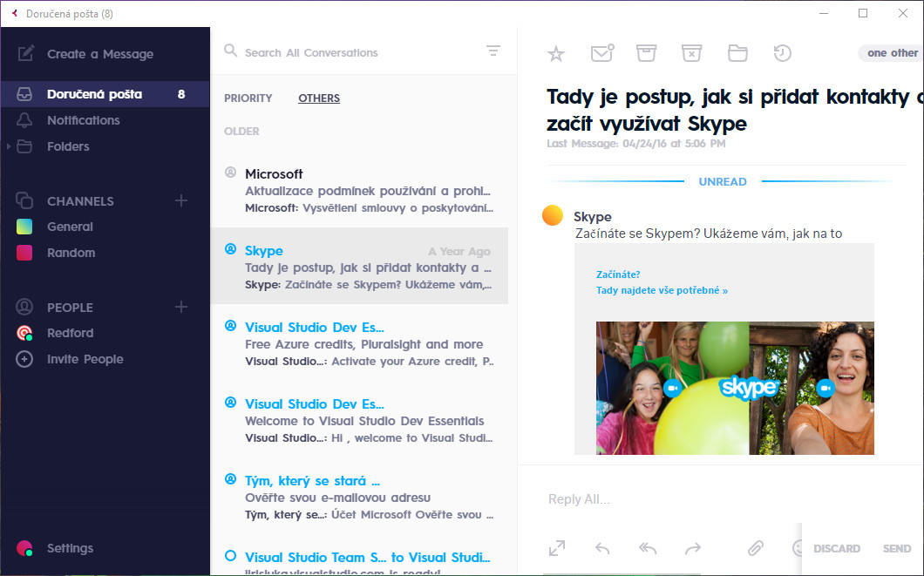
Task: Open the Doručená pošta inbox
Action: (x=105, y=94)
